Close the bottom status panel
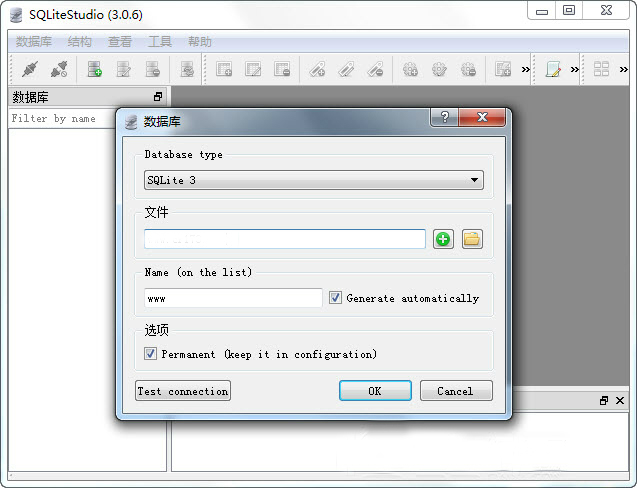The width and height of the screenshot is (637, 488). [x=620, y=401]
